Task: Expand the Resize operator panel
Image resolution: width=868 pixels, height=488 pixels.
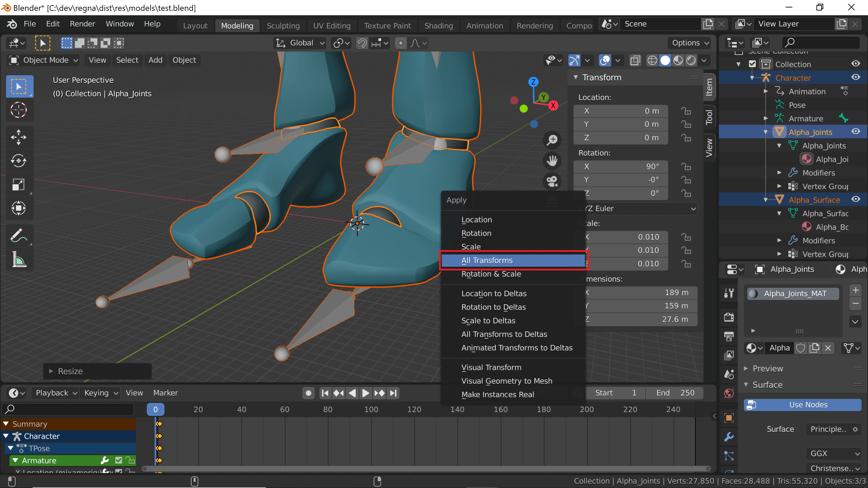Action: click(51, 371)
